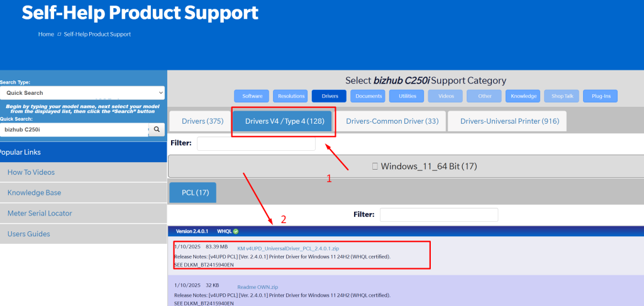The height and width of the screenshot is (306, 644).
Task: Expand the Windows_11_64 Bit (17) section
Action: pos(406,166)
